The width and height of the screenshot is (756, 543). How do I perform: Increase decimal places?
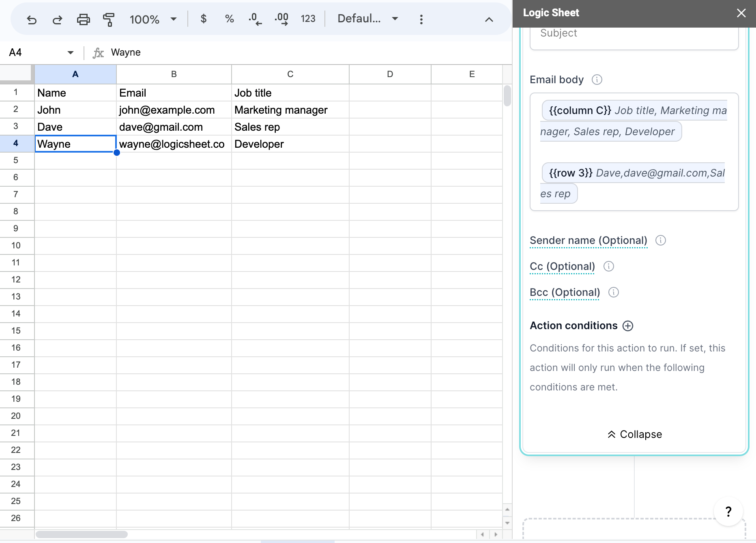tap(281, 19)
